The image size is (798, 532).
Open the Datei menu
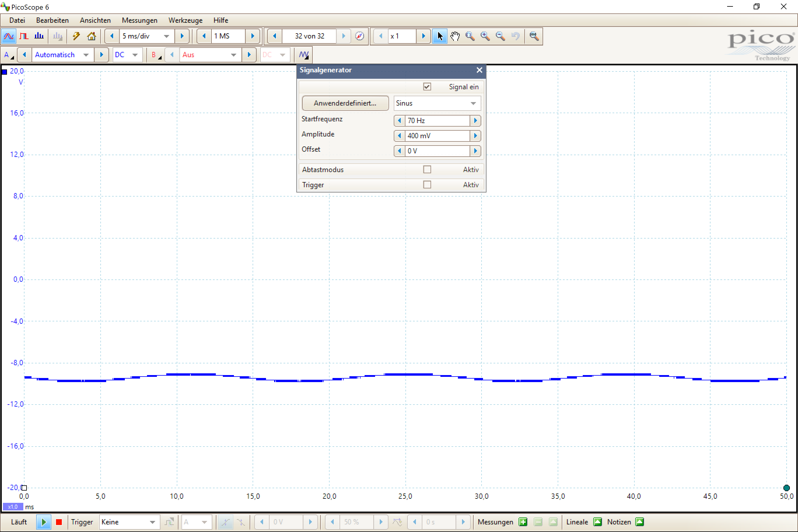[x=17, y=20]
